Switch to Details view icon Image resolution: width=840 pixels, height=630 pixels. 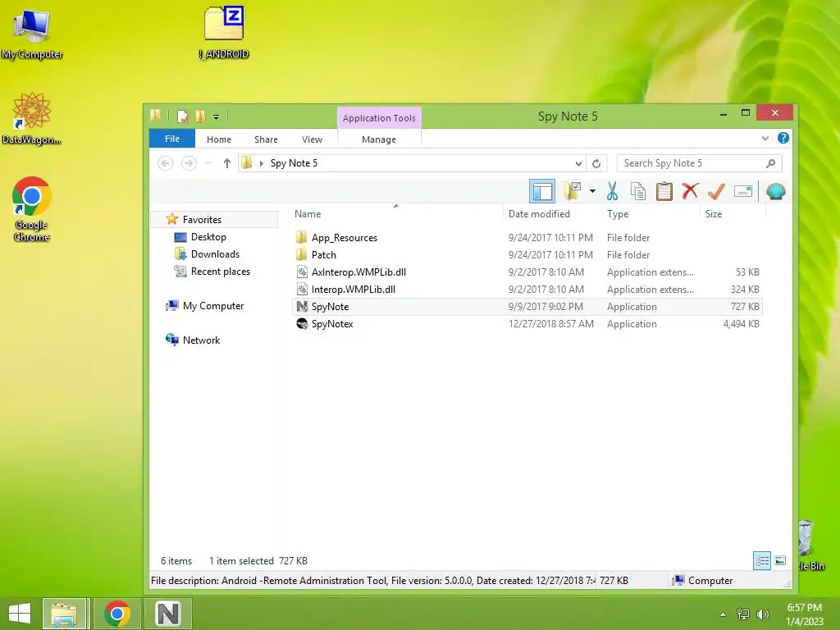(x=762, y=561)
